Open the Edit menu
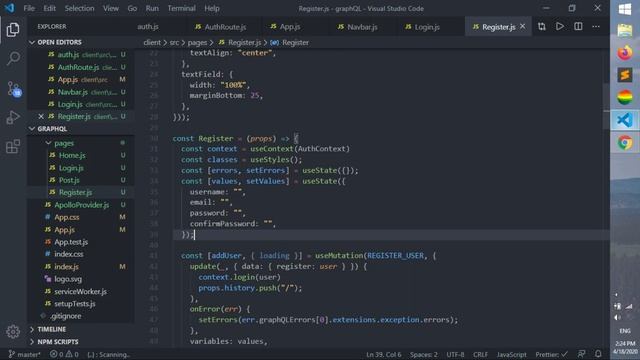The width and height of the screenshot is (640, 360). click(49, 8)
